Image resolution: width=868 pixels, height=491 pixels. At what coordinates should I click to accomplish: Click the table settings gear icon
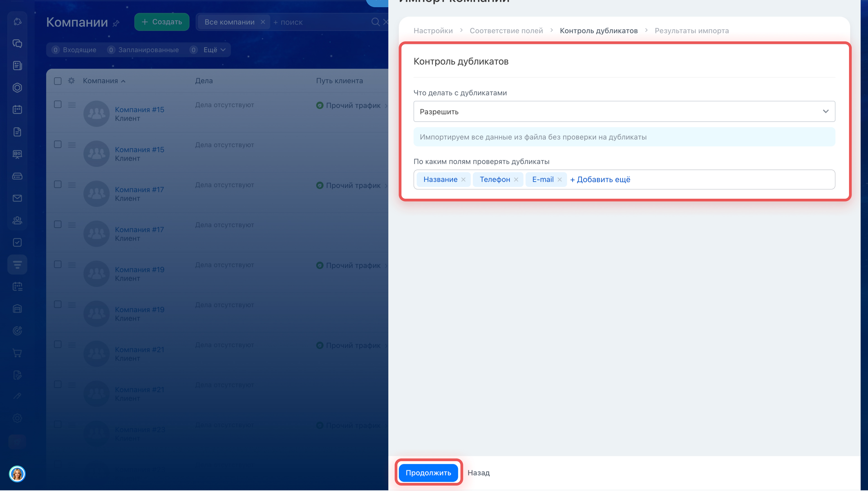point(71,81)
